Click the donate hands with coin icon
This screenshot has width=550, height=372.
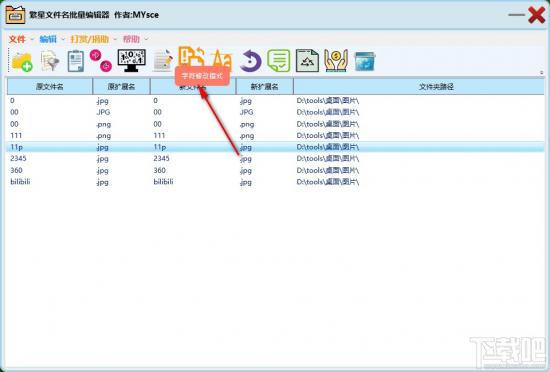click(336, 61)
